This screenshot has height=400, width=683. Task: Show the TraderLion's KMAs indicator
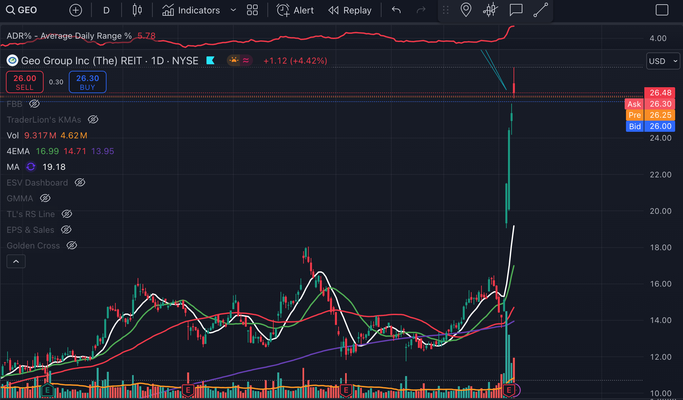click(93, 119)
